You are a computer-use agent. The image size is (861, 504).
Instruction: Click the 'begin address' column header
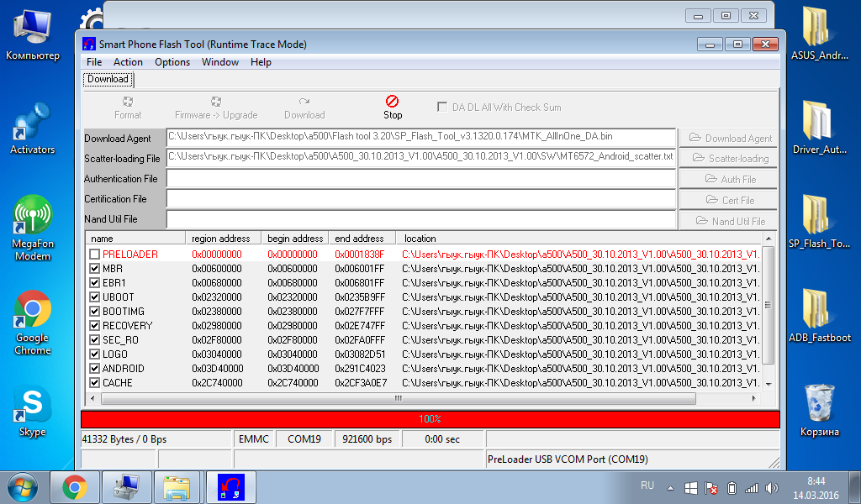(x=295, y=239)
